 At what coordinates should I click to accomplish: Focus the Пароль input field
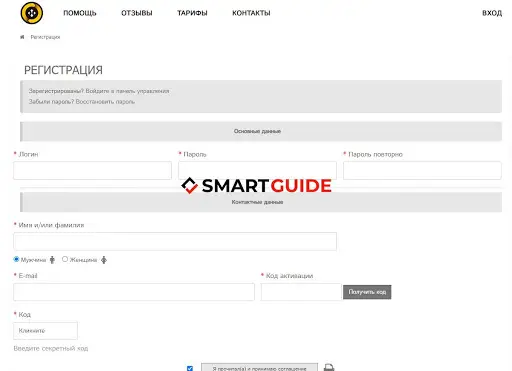pos(257,171)
